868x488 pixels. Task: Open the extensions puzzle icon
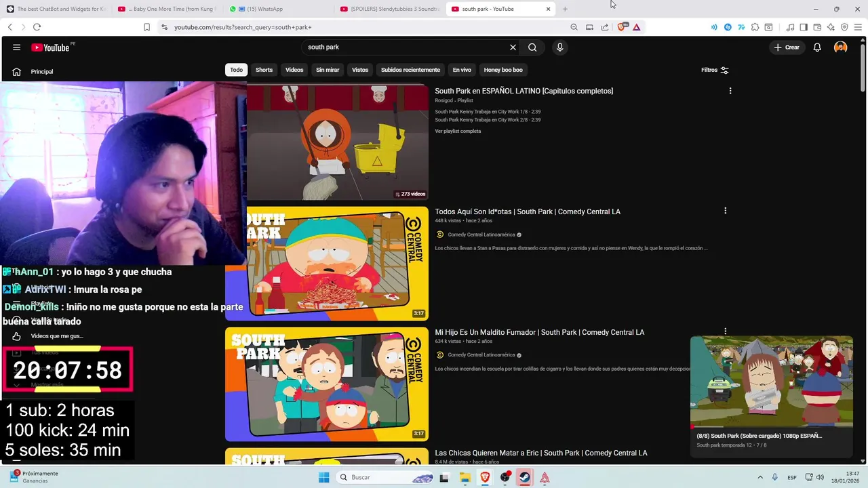pos(755,27)
